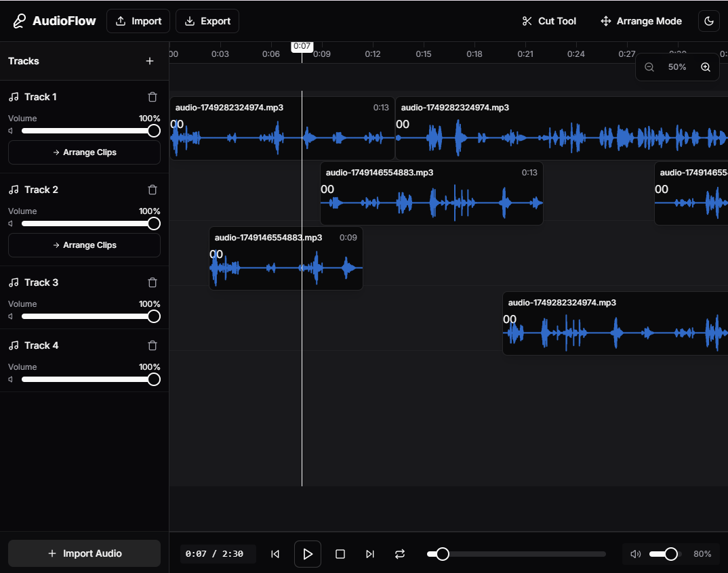Mute Track 3 via speaker icon
The width and height of the screenshot is (728, 573).
pyautogui.click(x=11, y=316)
